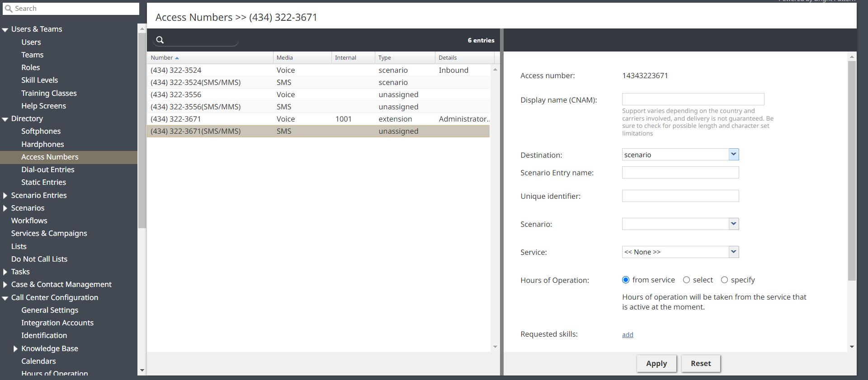Open the Scenario dropdown
The height and width of the screenshot is (380, 868).
pos(733,224)
